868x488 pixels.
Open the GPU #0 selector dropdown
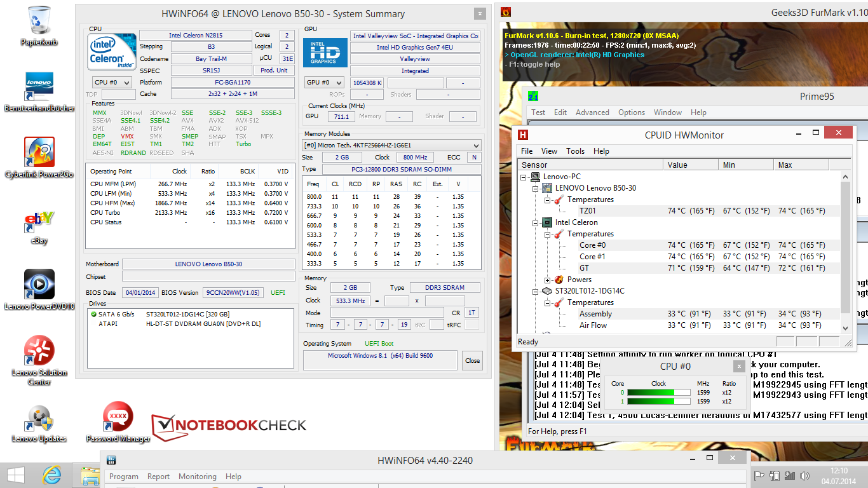(325, 83)
